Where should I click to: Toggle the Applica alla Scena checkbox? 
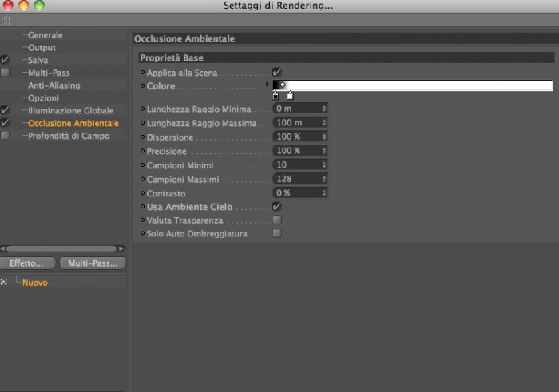[276, 73]
